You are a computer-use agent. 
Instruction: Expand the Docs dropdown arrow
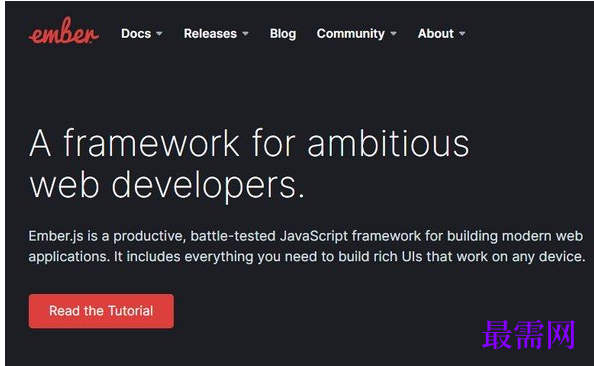click(x=159, y=34)
